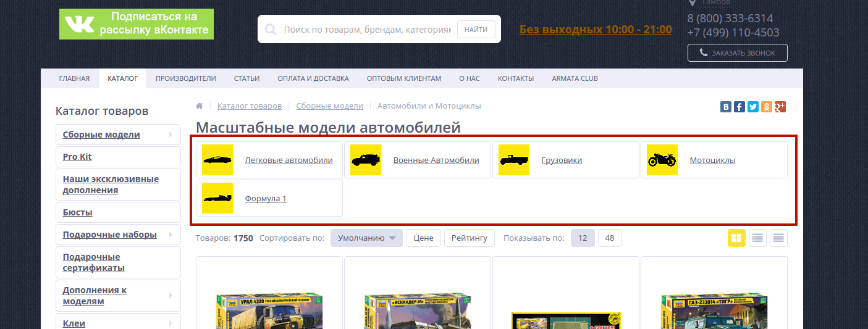Open the О НАС menu item
Viewport: 868px width, 329px height.
[x=470, y=78]
